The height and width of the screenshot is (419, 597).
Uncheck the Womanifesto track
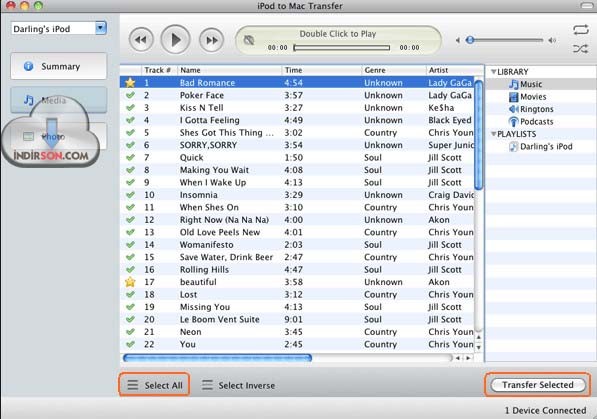coord(130,245)
